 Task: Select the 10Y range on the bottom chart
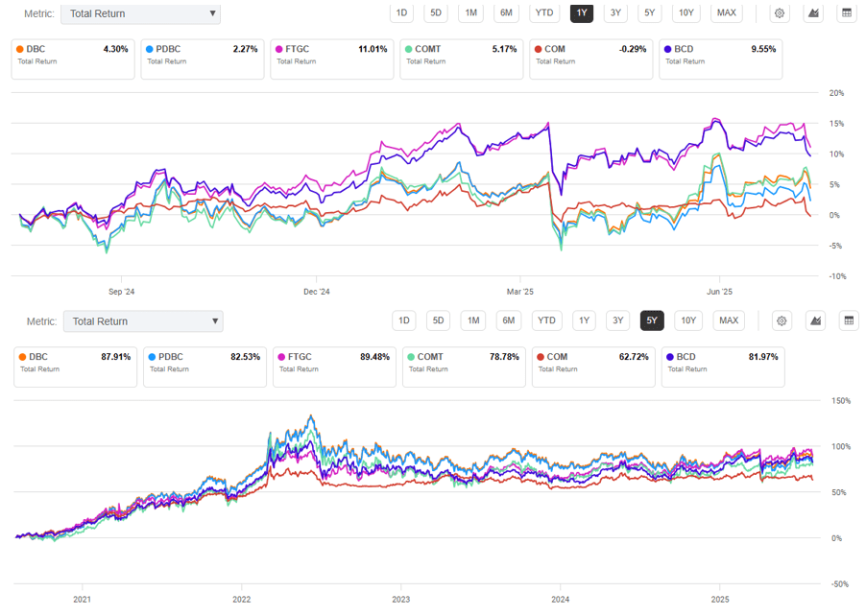tap(687, 320)
